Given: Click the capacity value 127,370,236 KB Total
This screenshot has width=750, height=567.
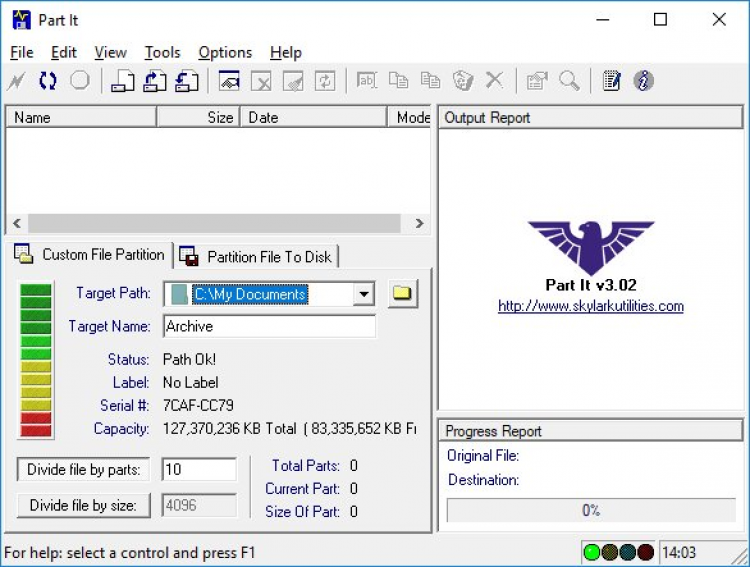Looking at the screenshot, I should click(x=230, y=428).
